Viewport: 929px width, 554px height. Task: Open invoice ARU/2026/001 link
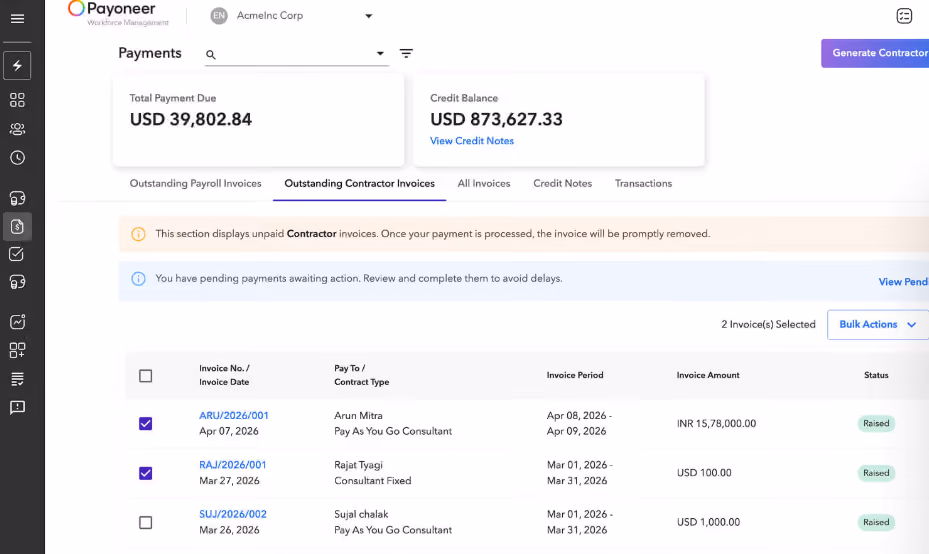click(x=233, y=416)
